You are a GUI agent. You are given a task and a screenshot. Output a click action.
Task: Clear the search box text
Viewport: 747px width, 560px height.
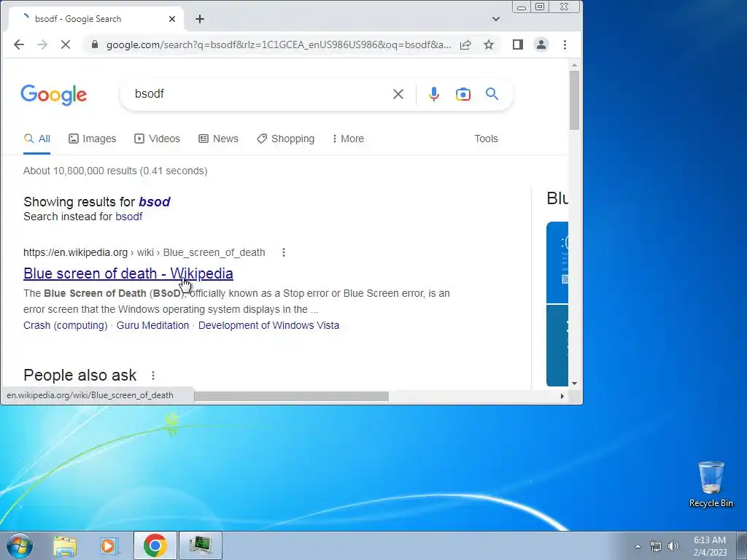[x=398, y=94]
